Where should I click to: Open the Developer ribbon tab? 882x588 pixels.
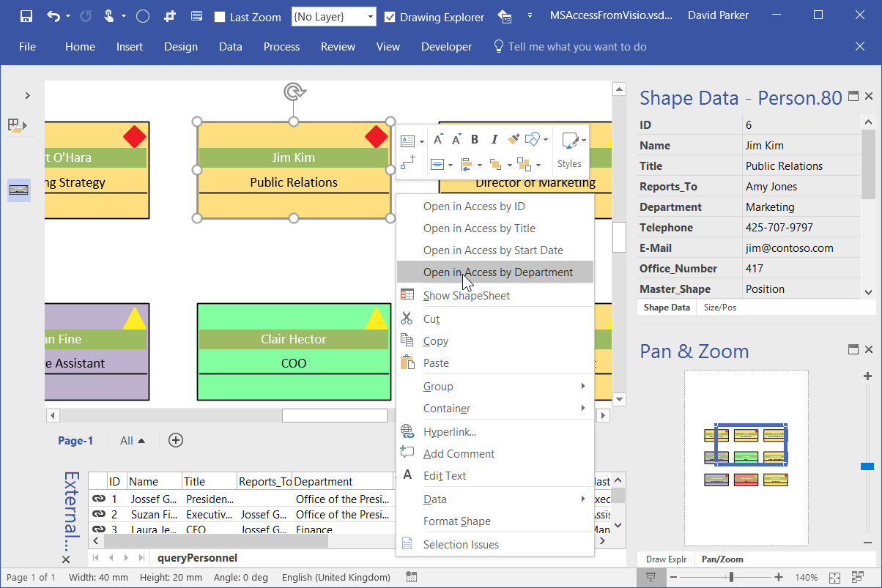point(446,46)
